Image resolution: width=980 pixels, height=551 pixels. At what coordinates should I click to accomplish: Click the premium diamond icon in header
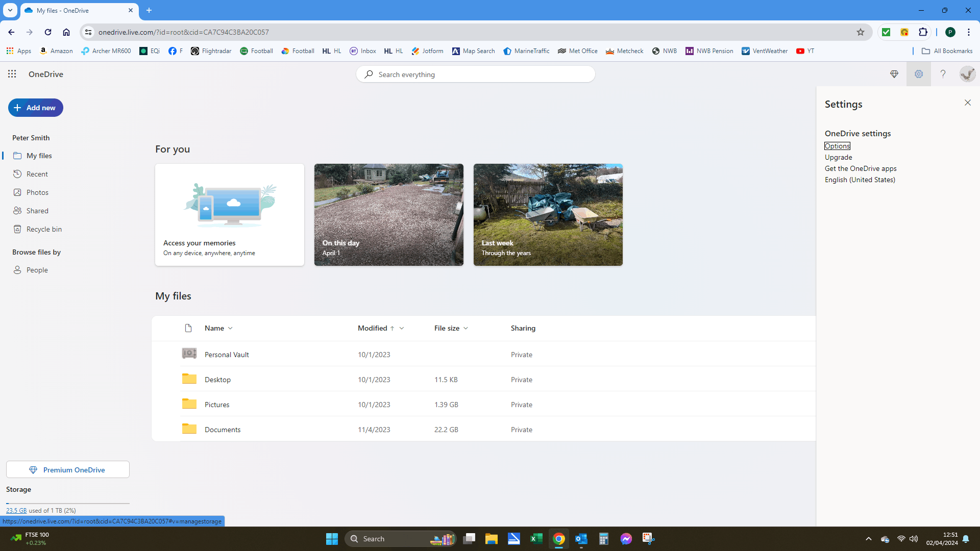[894, 74]
